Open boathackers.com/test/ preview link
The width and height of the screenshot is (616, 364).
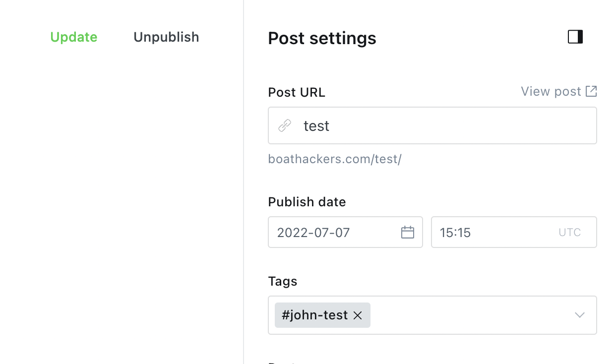tap(335, 158)
